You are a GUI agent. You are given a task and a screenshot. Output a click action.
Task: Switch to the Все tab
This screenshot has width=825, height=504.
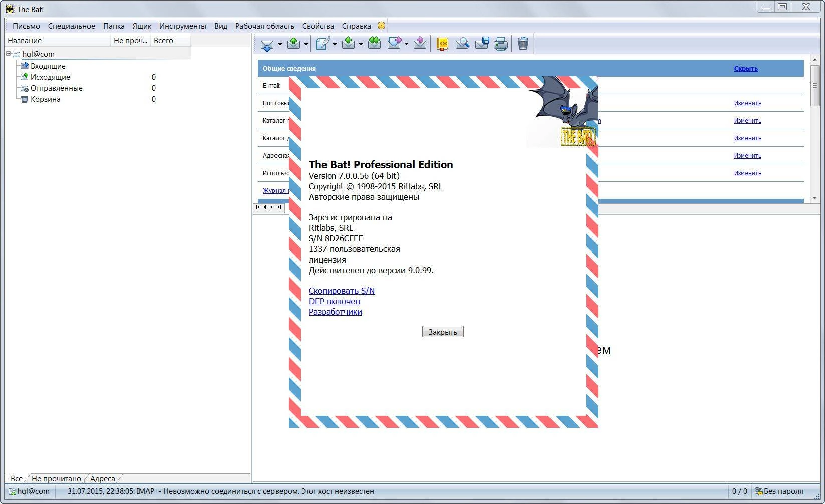point(16,478)
